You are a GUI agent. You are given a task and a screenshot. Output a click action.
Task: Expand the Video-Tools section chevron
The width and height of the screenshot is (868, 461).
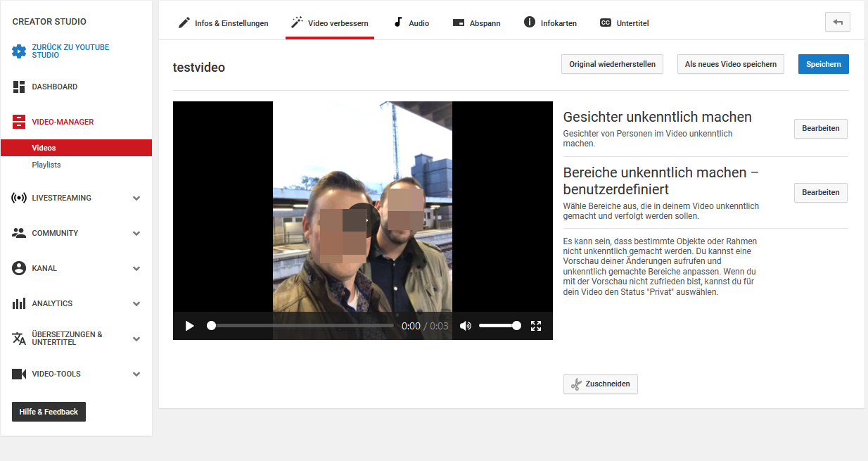tap(136, 374)
